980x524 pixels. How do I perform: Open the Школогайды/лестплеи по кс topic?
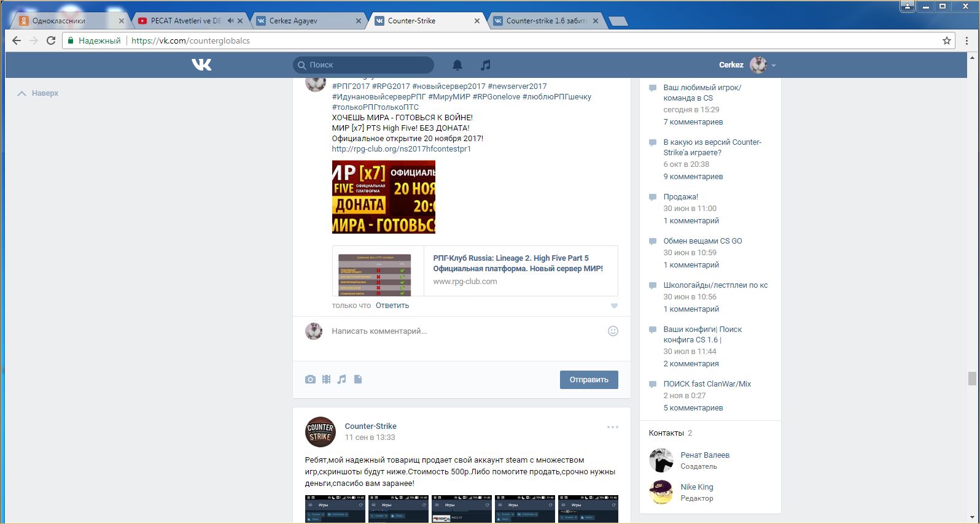[715, 285]
